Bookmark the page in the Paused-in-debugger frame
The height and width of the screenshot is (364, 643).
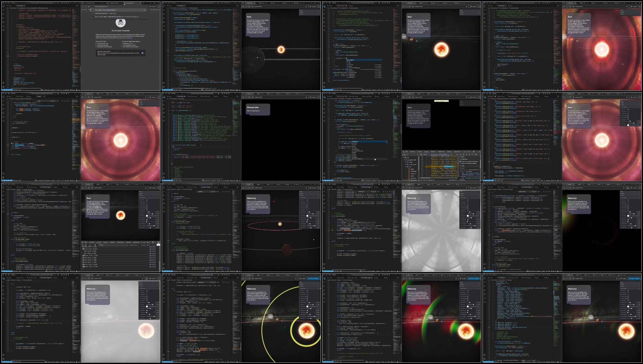467,97
